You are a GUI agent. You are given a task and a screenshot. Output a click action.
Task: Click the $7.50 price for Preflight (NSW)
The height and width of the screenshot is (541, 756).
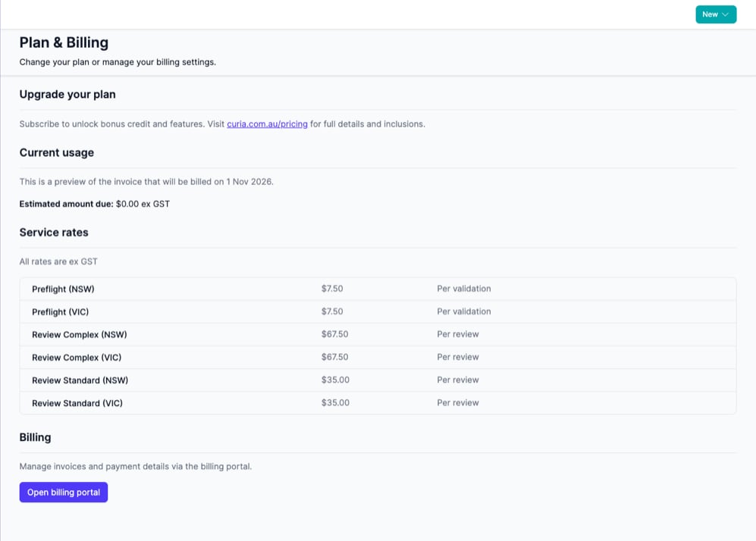click(x=332, y=289)
